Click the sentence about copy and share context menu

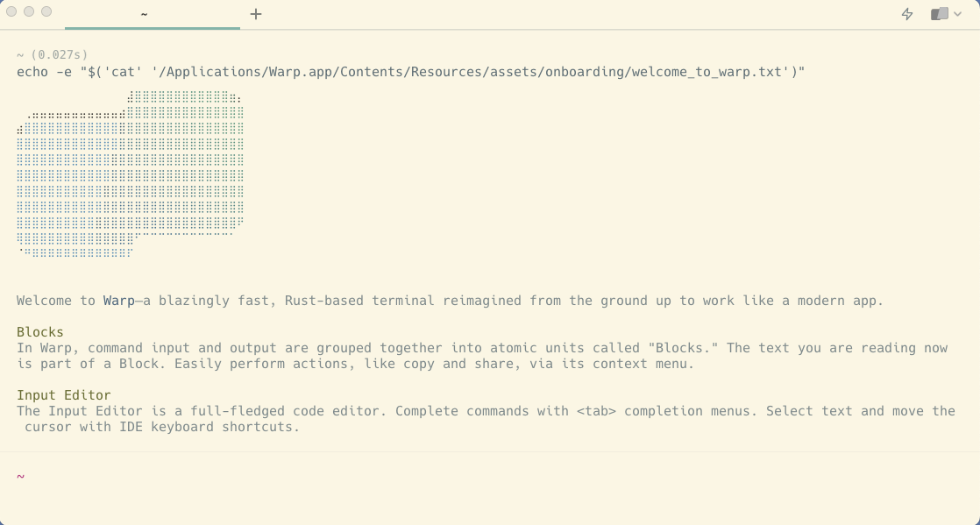click(x=435, y=364)
